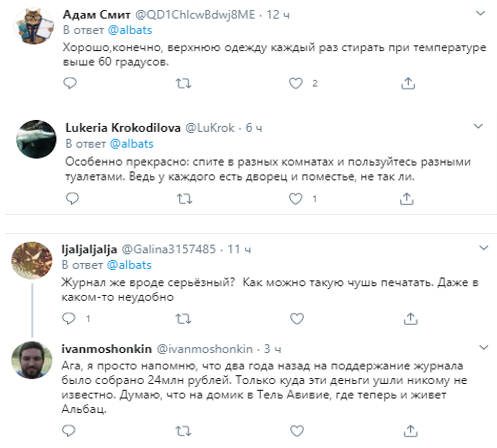The image size is (497, 448).
Task: Open @albats link in Адам Смит's reply
Action: coord(130,30)
